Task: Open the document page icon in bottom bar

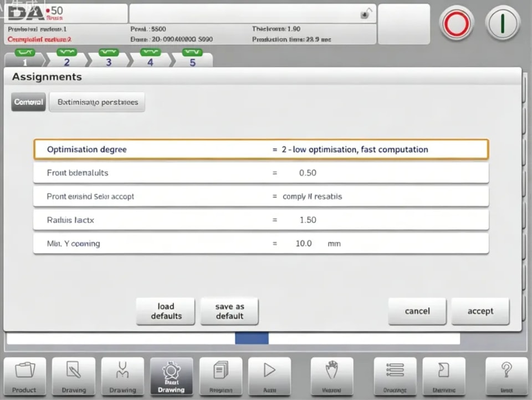Action: [444, 376]
